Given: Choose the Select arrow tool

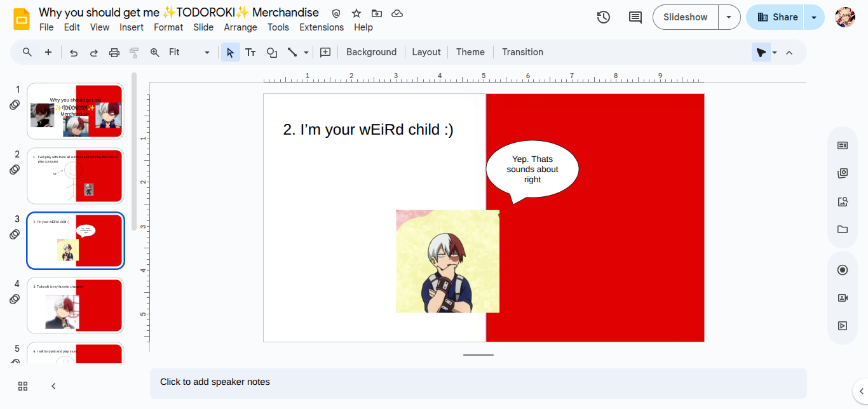Looking at the screenshot, I should (x=230, y=52).
